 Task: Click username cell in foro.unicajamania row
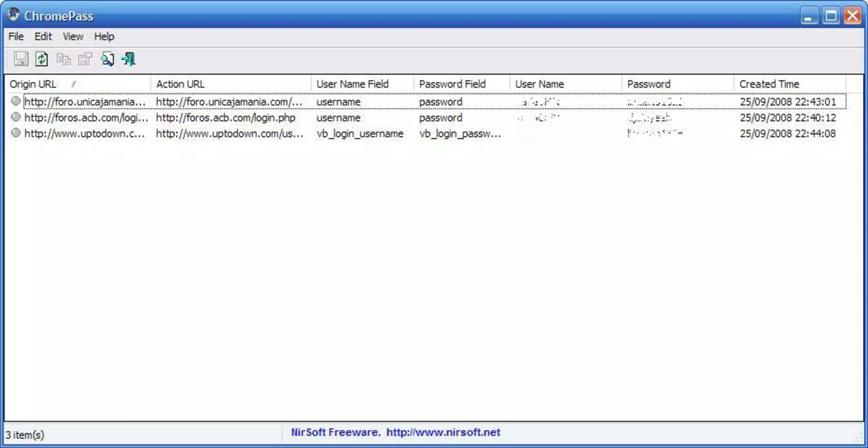pos(338,102)
